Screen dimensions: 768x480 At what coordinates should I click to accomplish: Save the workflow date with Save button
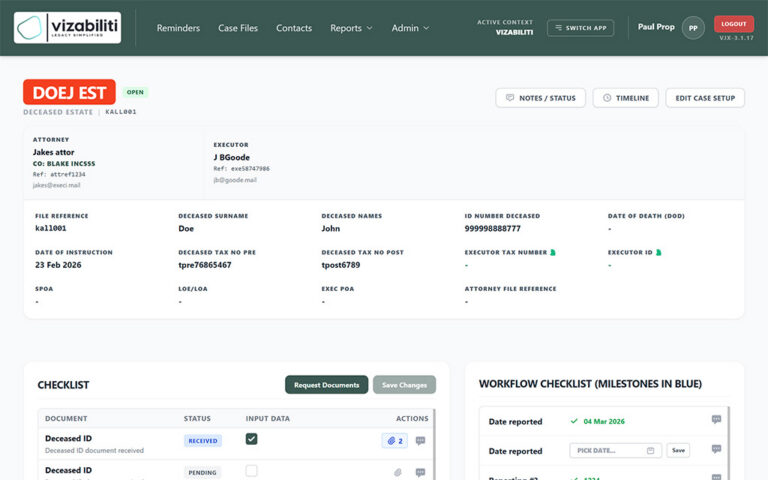click(x=678, y=450)
